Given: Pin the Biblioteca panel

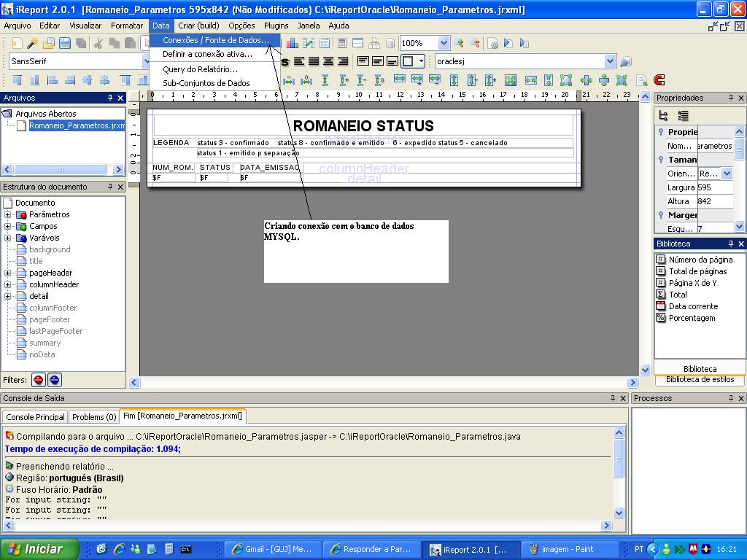Looking at the screenshot, I should [731, 244].
